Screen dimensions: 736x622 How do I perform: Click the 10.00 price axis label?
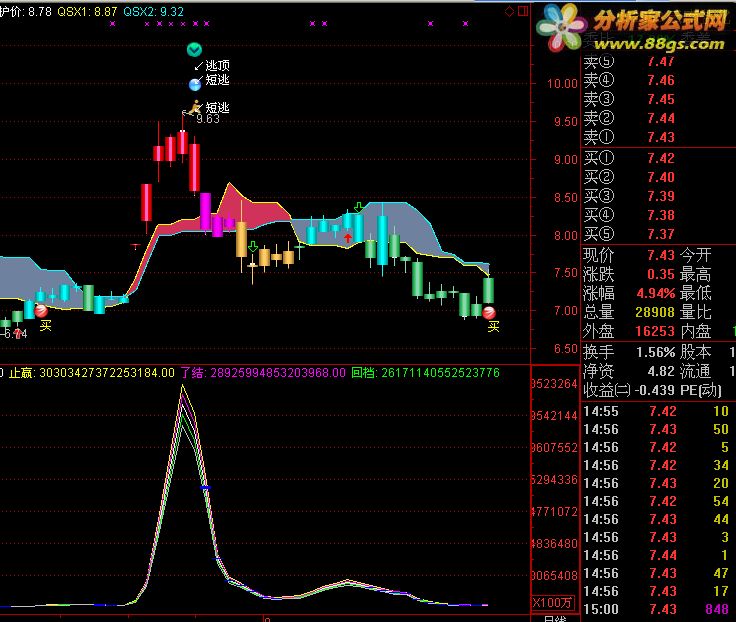pos(562,84)
